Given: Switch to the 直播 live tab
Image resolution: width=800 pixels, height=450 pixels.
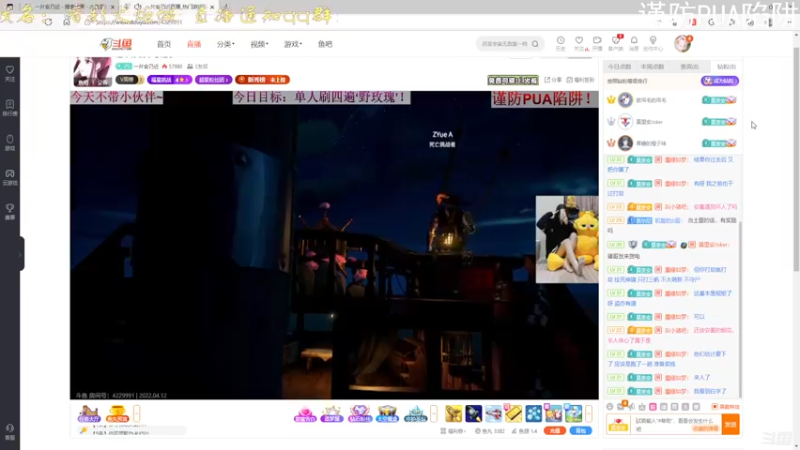Looking at the screenshot, I should 194,44.
